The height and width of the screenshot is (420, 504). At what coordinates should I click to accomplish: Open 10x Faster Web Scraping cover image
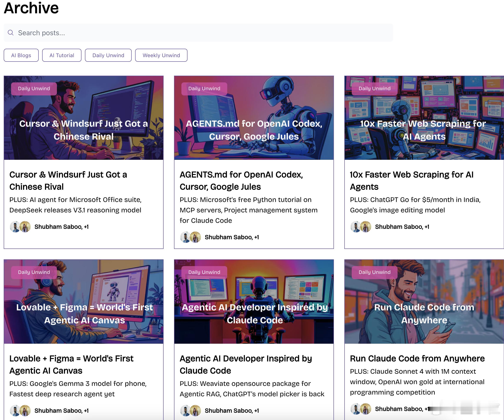point(424,118)
